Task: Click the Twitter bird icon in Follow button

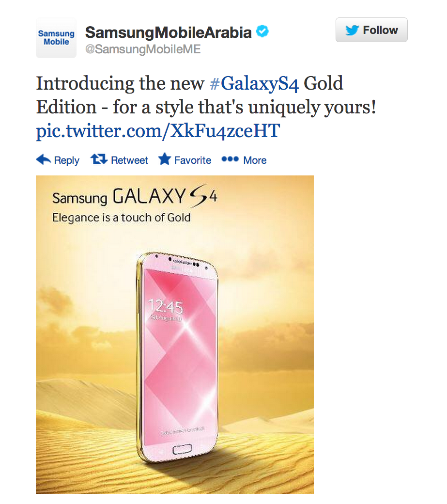Action: (x=352, y=30)
